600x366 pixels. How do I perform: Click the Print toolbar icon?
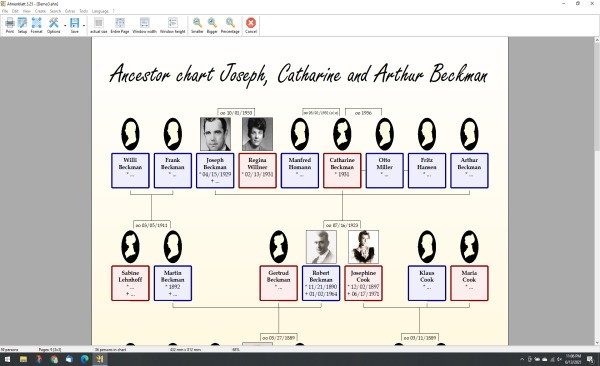(10, 25)
